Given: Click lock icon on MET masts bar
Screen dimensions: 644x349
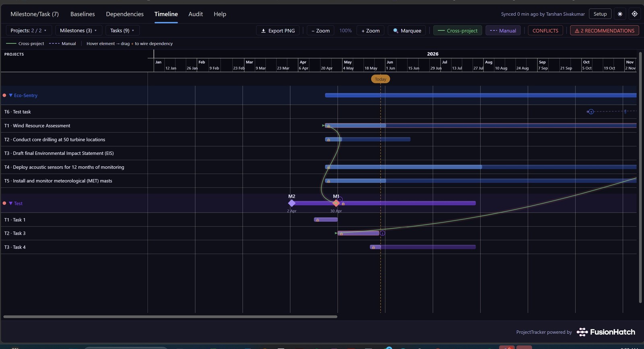Looking at the screenshot, I should [x=328, y=181].
